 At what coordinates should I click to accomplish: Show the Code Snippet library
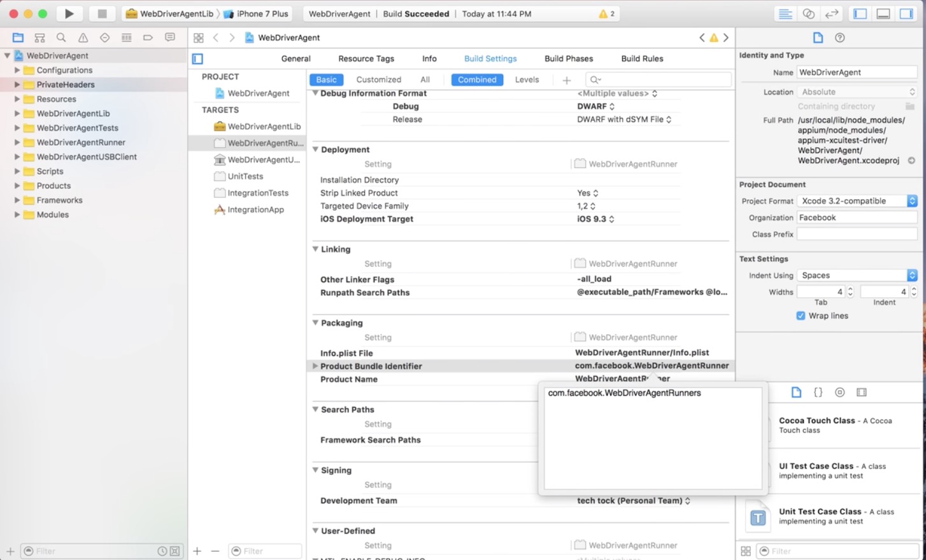(818, 392)
